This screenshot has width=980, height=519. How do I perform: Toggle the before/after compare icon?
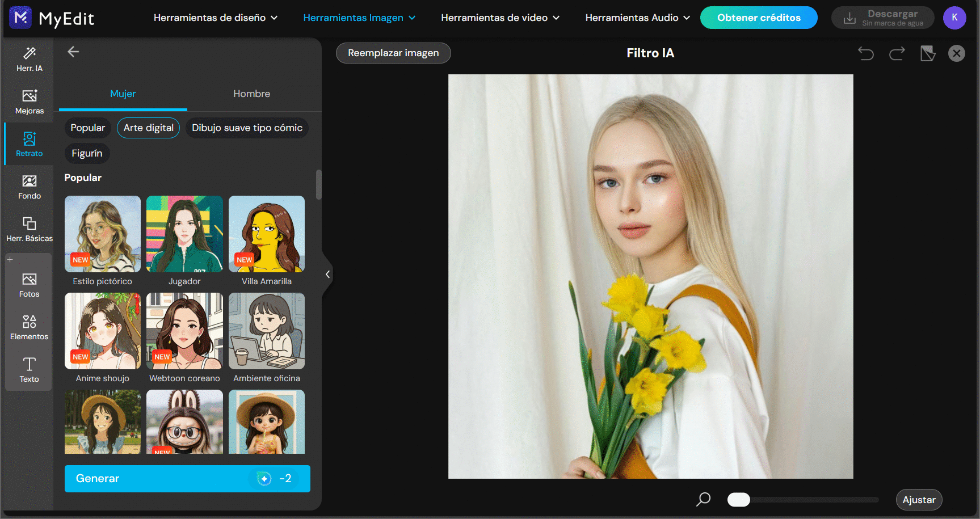(x=928, y=53)
